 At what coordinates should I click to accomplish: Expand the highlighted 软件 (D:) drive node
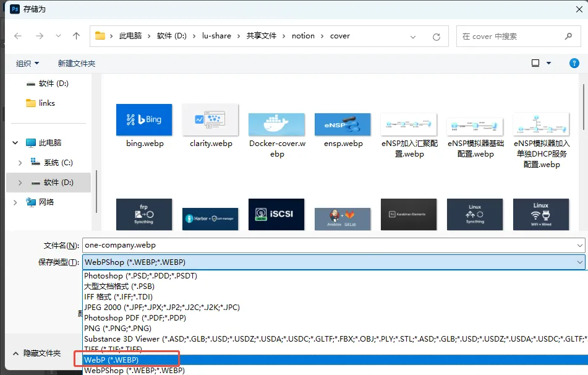coord(20,183)
